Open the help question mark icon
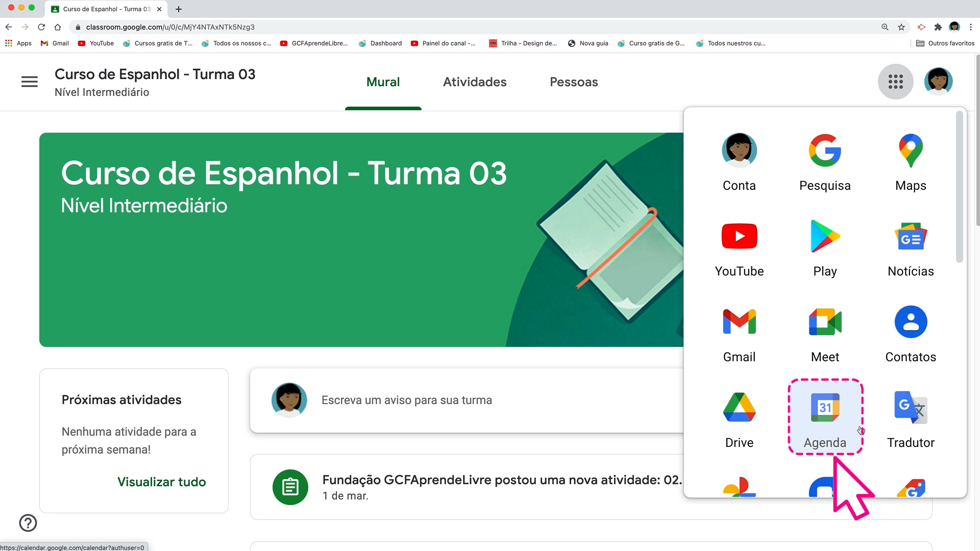 pyautogui.click(x=28, y=523)
